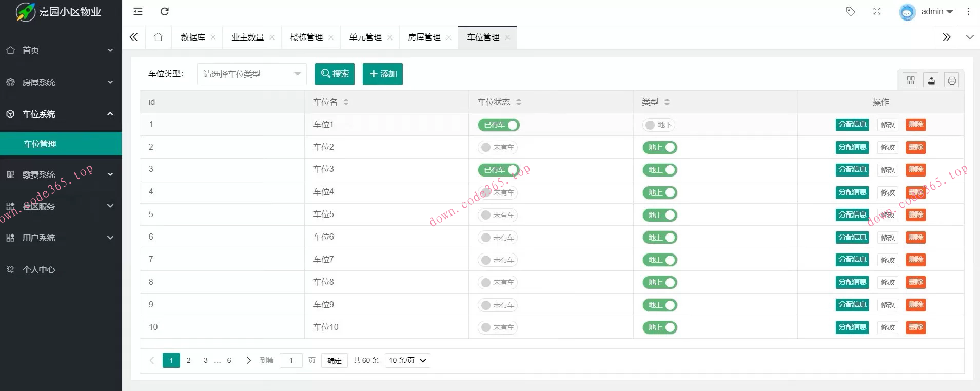Toggle 车位10 status switch

(498, 327)
